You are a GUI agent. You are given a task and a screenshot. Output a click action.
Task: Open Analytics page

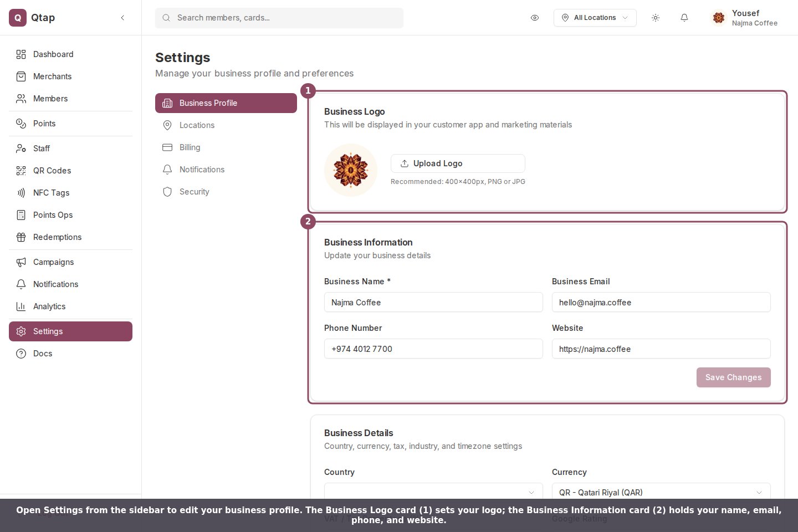pyautogui.click(x=70, y=306)
